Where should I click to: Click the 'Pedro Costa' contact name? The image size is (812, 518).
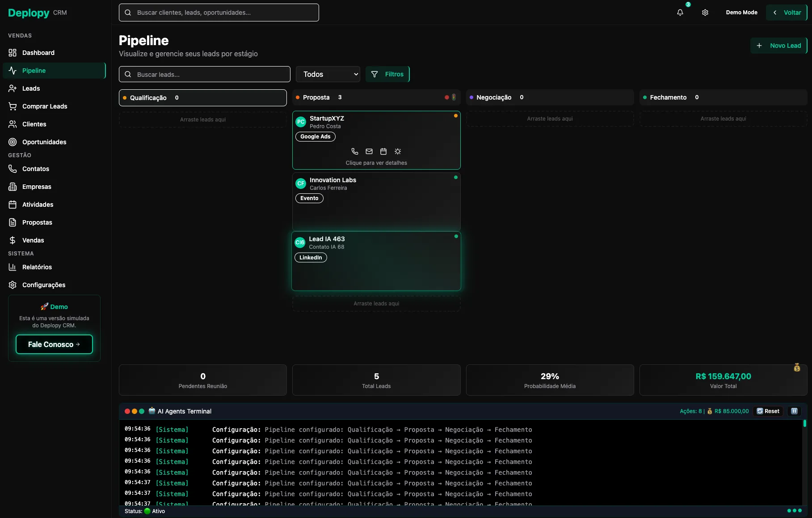coord(325,126)
